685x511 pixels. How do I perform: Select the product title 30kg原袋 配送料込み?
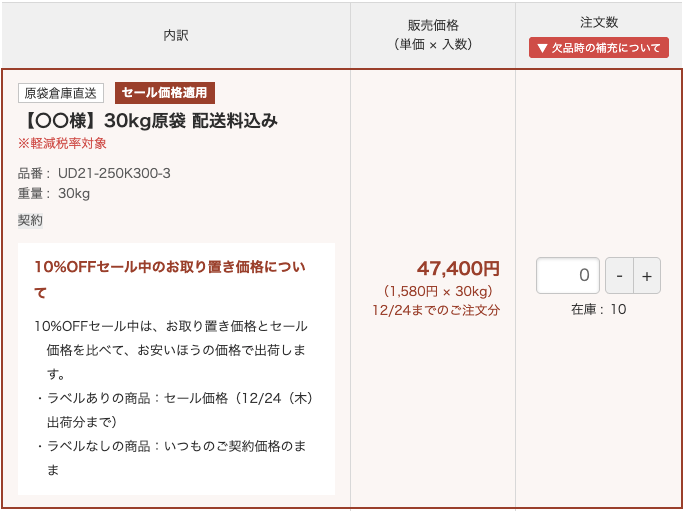pyautogui.click(x=149, y=121)
